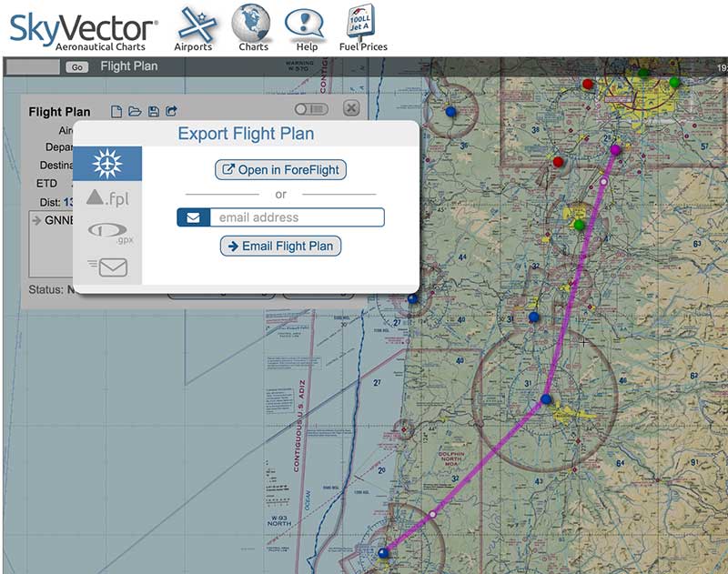Click the red marker left of magenta endpoint
This screenshot has width=728, height=574.
click(x=558, y=162)
